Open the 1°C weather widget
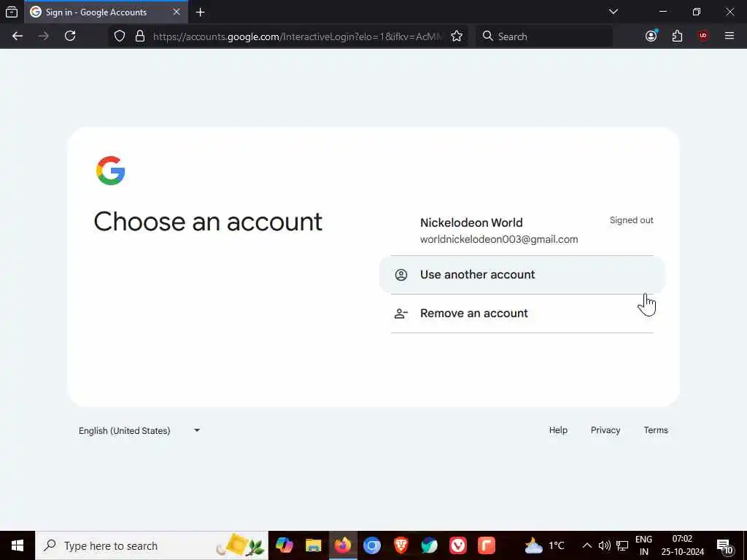Screen dimensions: 747x560 tap(544, 545)
